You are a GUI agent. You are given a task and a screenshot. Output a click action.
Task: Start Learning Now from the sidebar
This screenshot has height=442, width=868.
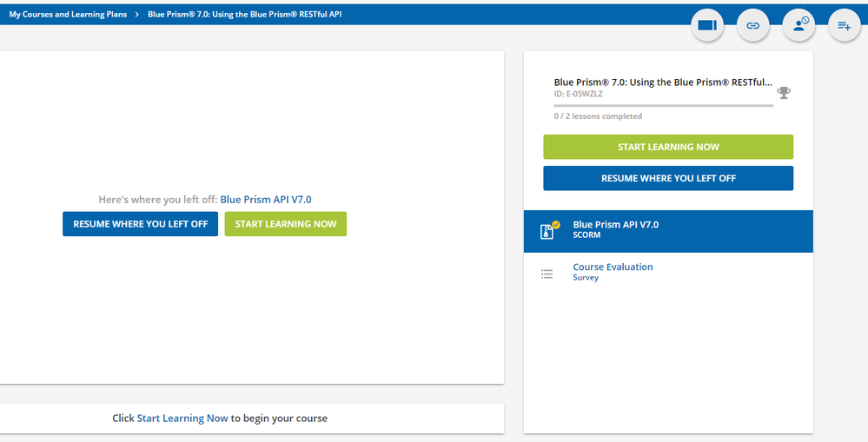click(x=668, y=147)
